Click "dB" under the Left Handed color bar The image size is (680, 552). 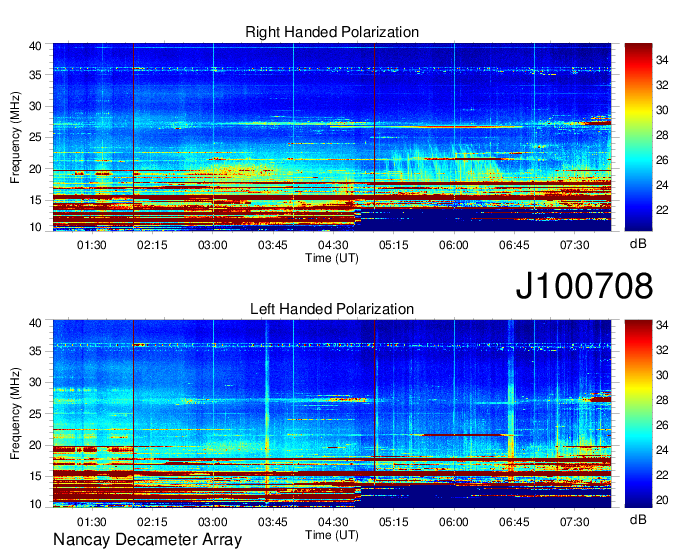tap(638, 519)
